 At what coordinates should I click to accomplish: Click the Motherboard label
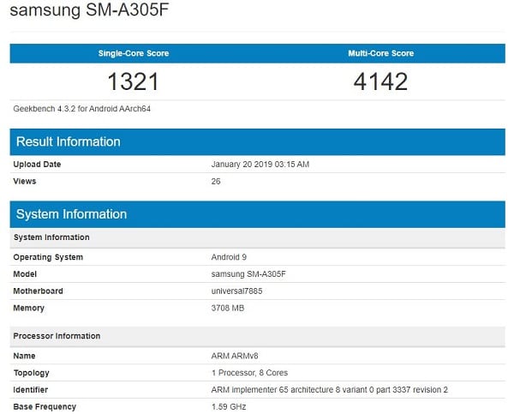click(38, 291)
